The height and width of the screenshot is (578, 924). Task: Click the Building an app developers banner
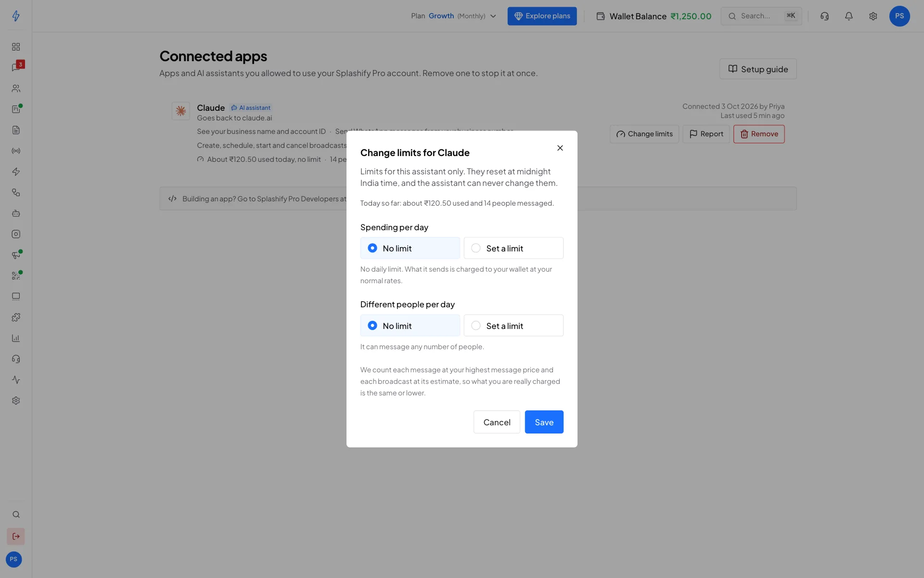(x=478, y=198)
